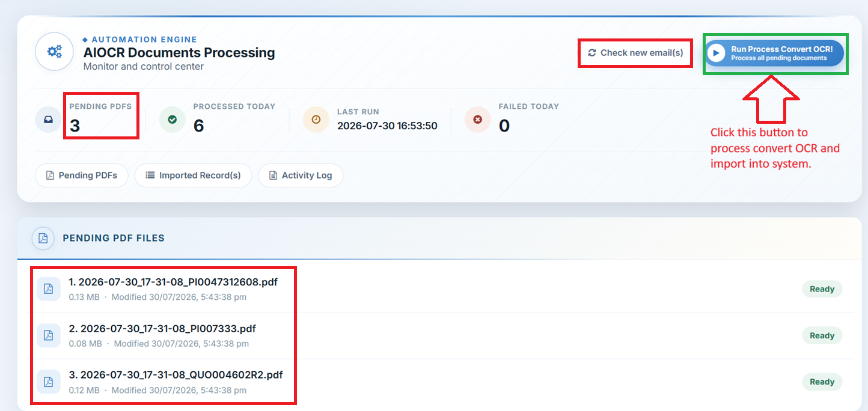Image resolution: width=868 pixels, height=411 pixels.
Task: Click the inbox tray icon for Pending PDFs
Action: click(49, 119)
